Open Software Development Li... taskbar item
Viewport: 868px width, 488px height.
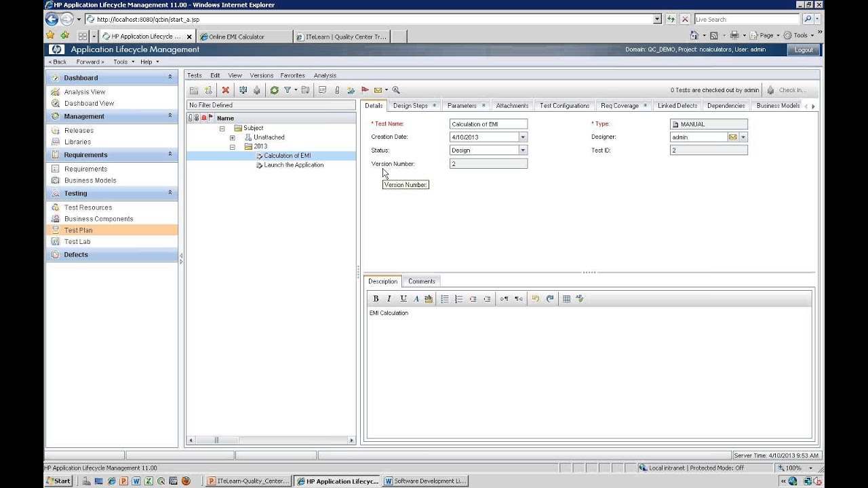coord(426,481)
